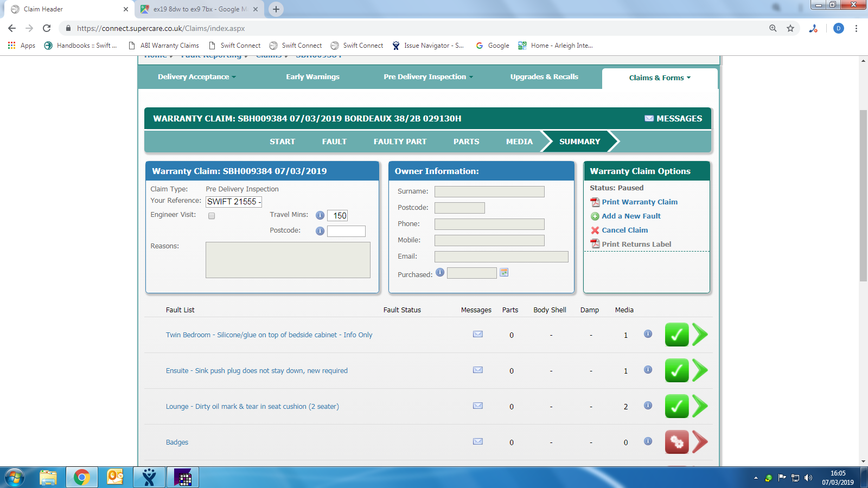Image resolution: width=868 pixels, height=488 pixels.
Task: Open messages envelope for Ensuite sink fault
Action: tap(477, 370)
